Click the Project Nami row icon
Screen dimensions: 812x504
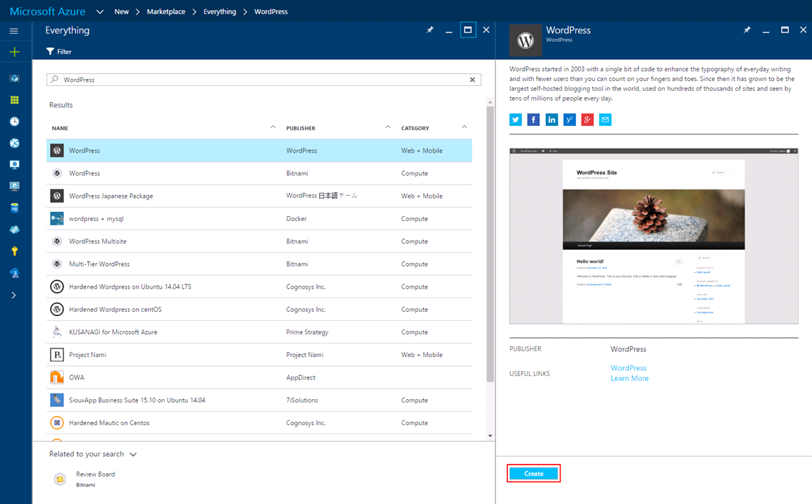tap(57, 355)
